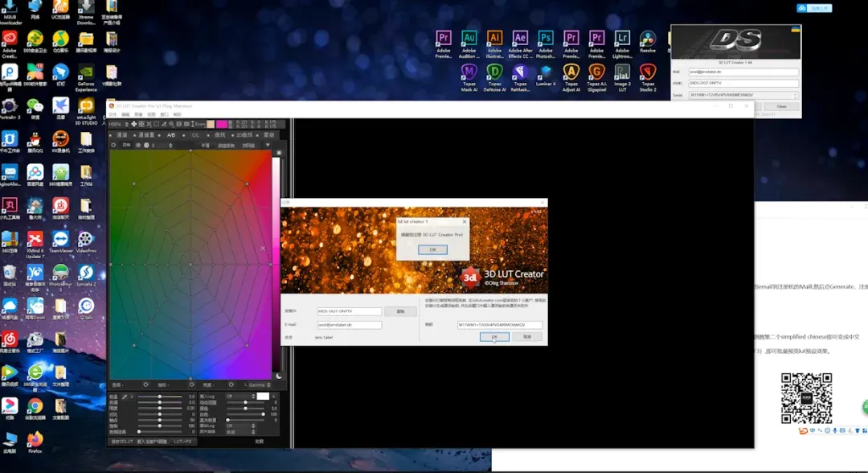
Task: Open the last menu in the 3D LUT Creator menu bar
Action: (177, 115)
